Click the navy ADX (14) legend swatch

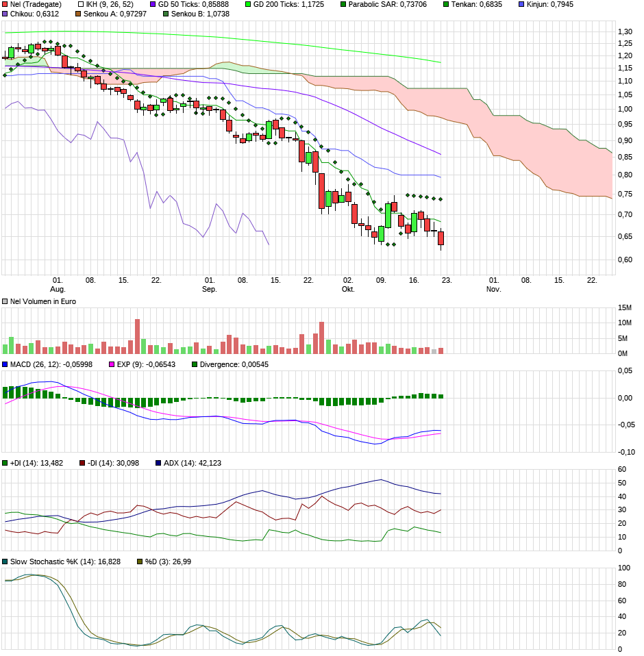point(158,464)
